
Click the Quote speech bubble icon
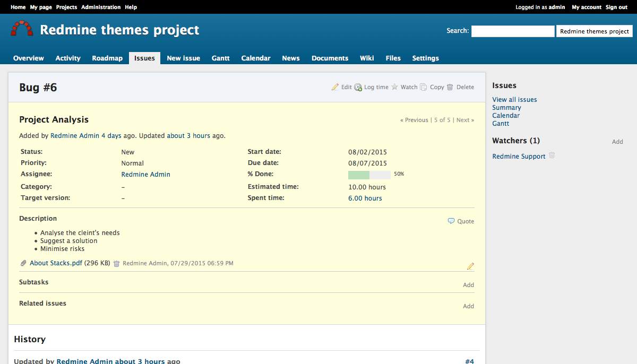(451, 221)
